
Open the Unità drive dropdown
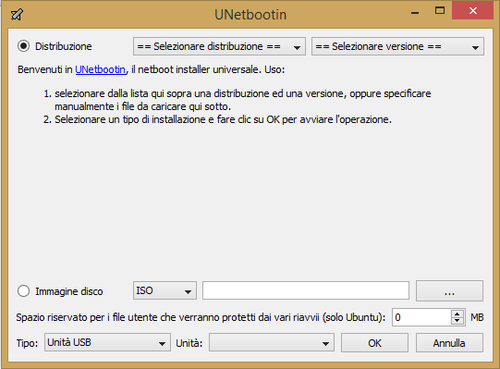point(271,343)
